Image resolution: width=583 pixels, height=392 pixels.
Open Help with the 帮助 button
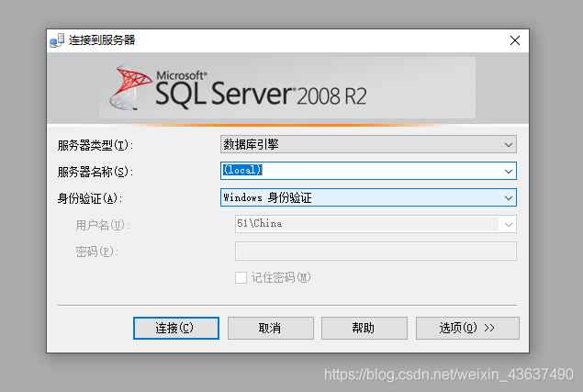click(364, 328)
